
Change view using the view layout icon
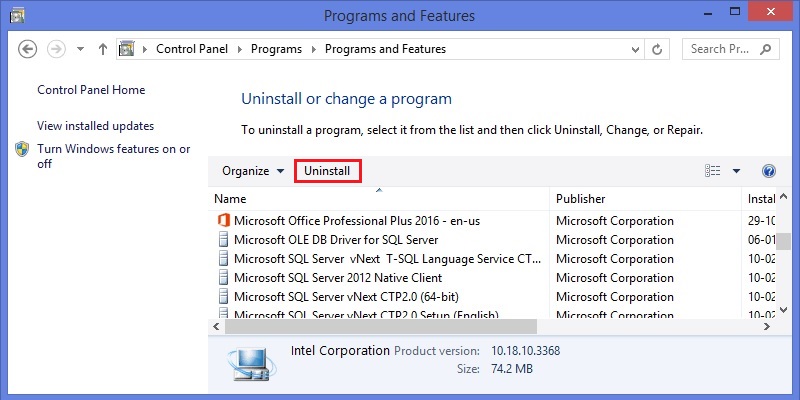[x=712, y=171]
